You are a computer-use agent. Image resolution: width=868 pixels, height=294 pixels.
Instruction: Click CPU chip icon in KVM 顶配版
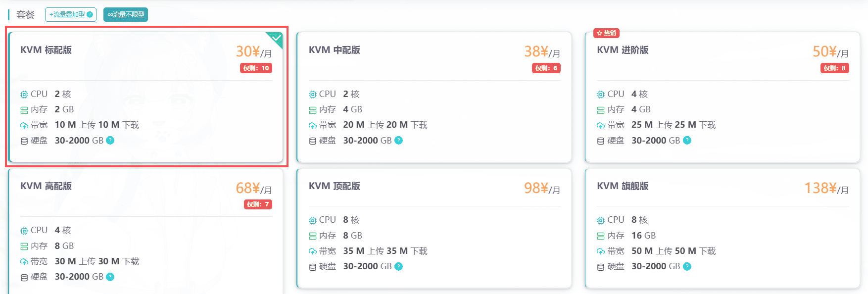coord(312,220)
